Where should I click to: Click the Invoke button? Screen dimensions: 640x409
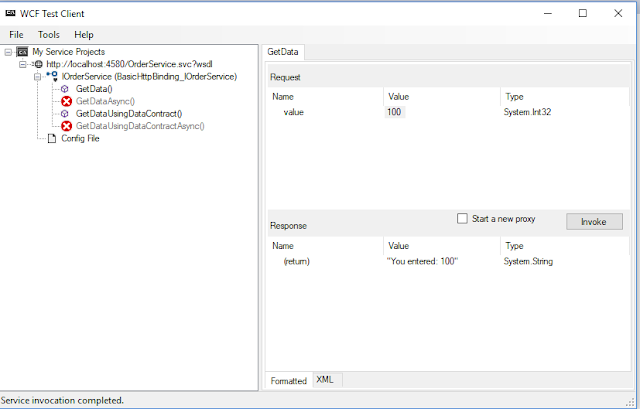tap(594, 222)
